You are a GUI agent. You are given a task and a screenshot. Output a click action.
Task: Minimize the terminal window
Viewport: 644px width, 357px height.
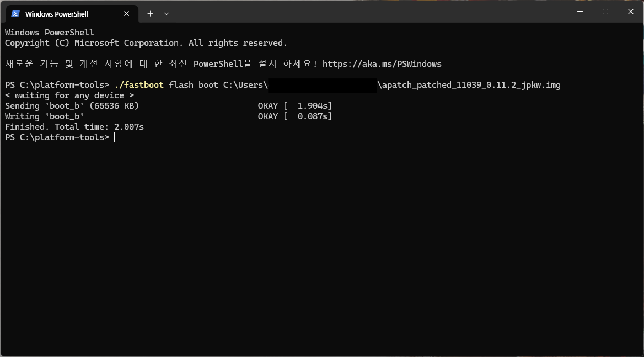[x=580, y=12]
